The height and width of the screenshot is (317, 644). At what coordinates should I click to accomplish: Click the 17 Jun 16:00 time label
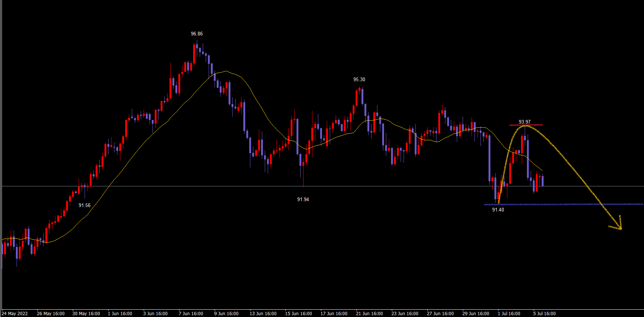click(x=334, y=313)
